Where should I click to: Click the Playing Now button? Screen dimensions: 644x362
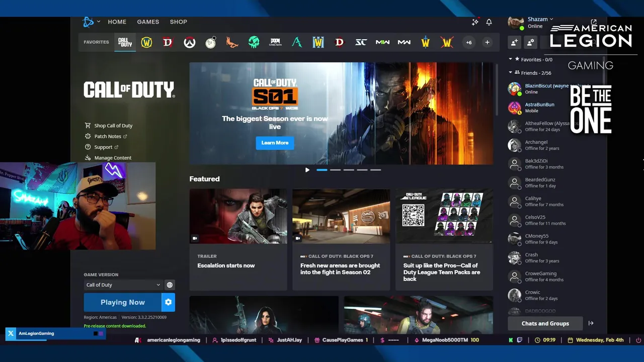point(123,302)
